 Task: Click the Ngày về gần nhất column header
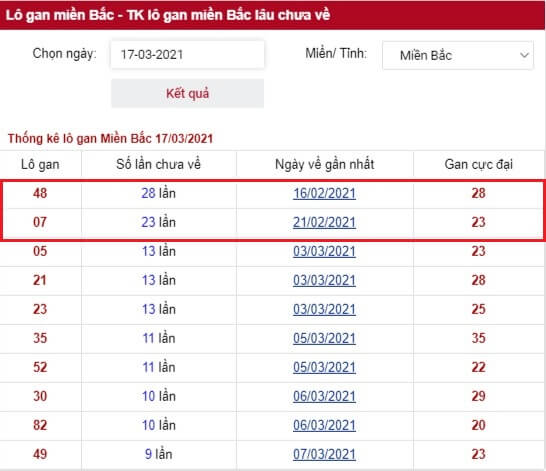tap(325, 164)
